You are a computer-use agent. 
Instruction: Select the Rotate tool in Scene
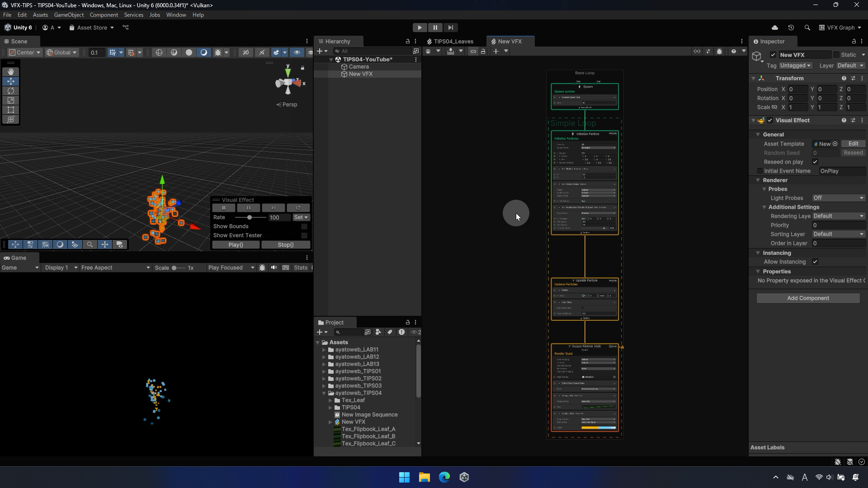[x=11, y=91]
